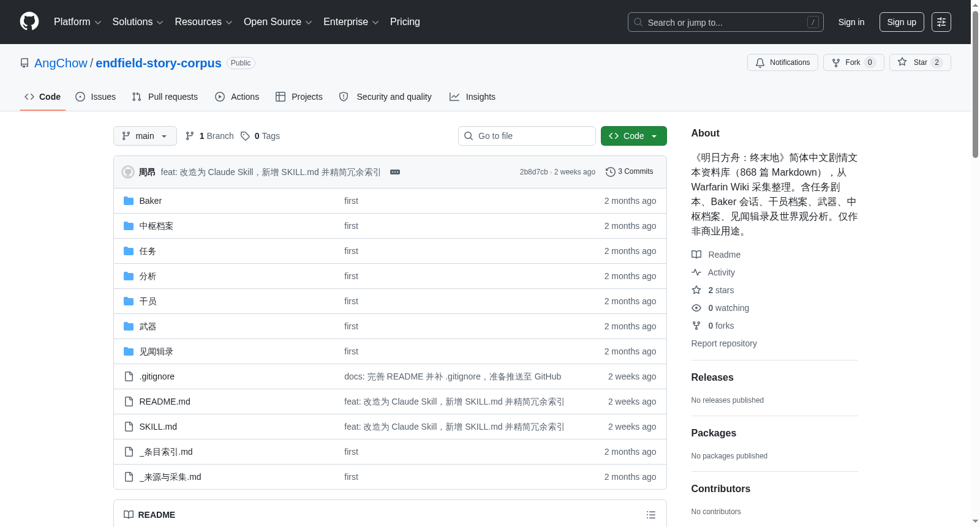This screenshot has height=527, width=980.
Task: Click the Go to file search box
Action: click(527, 136)
